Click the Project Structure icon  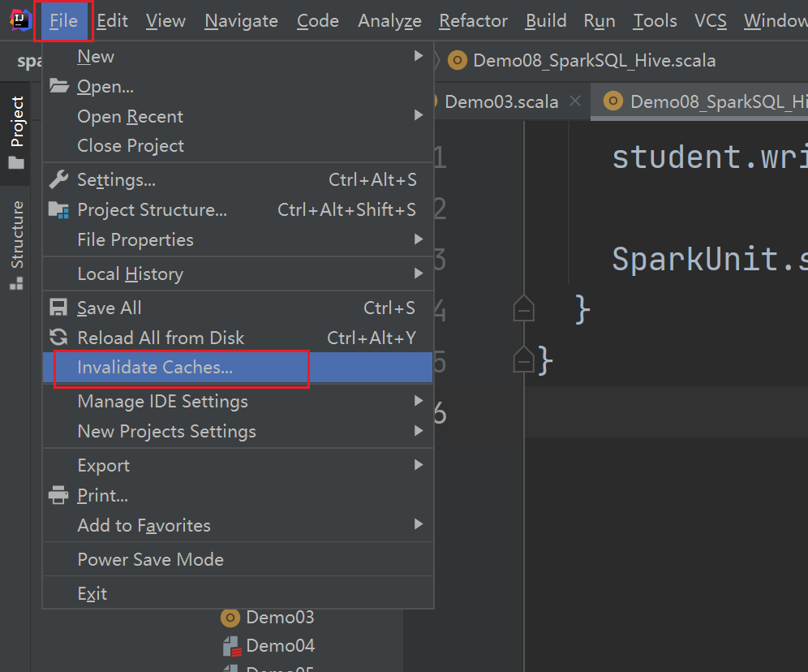(58, 209)
